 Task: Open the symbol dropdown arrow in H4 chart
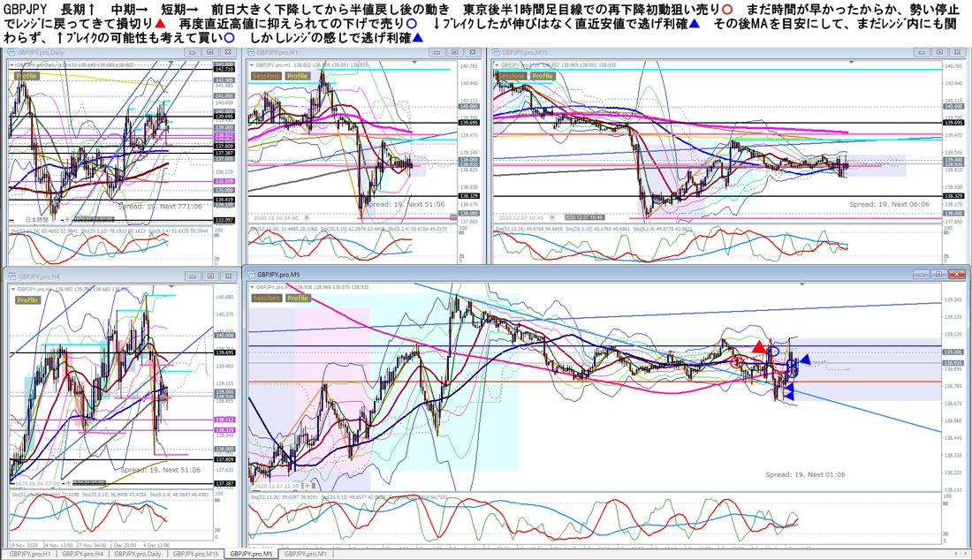click(11, 289)
